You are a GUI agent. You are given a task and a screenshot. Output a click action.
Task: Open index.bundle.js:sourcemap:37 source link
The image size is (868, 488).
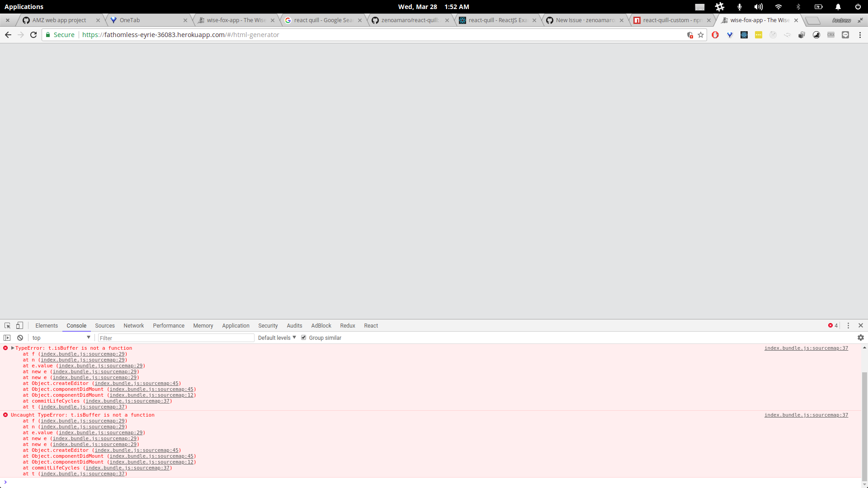tap(807, 348)
